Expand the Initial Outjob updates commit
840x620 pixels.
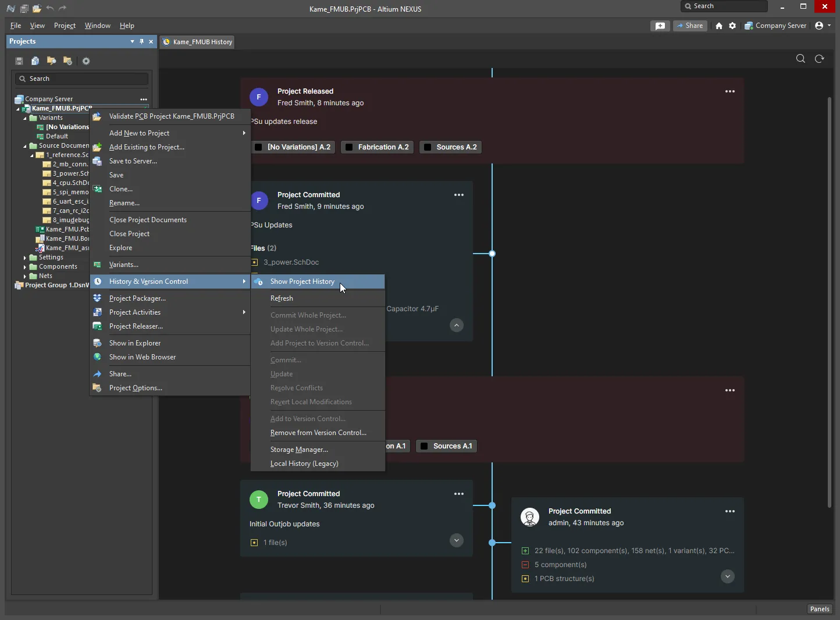point(457,540)
